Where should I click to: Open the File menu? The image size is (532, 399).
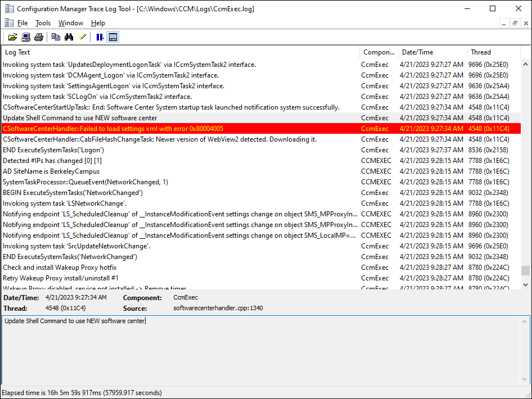(22, 22)
